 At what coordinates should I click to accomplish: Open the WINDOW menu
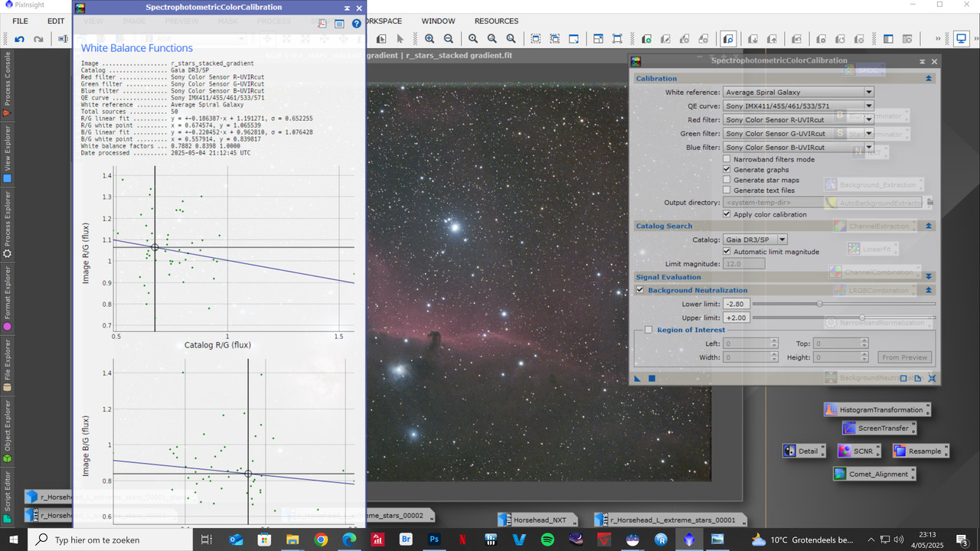tap(438, 21)
